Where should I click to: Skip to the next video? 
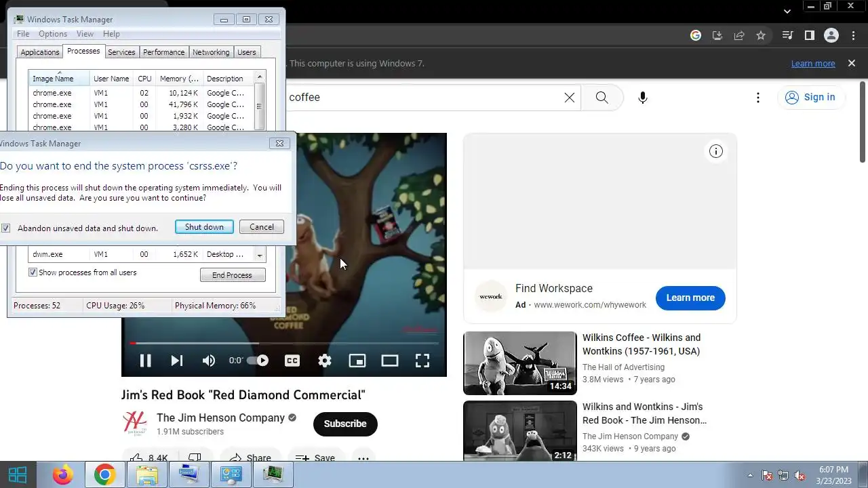(x=176, y=361)
